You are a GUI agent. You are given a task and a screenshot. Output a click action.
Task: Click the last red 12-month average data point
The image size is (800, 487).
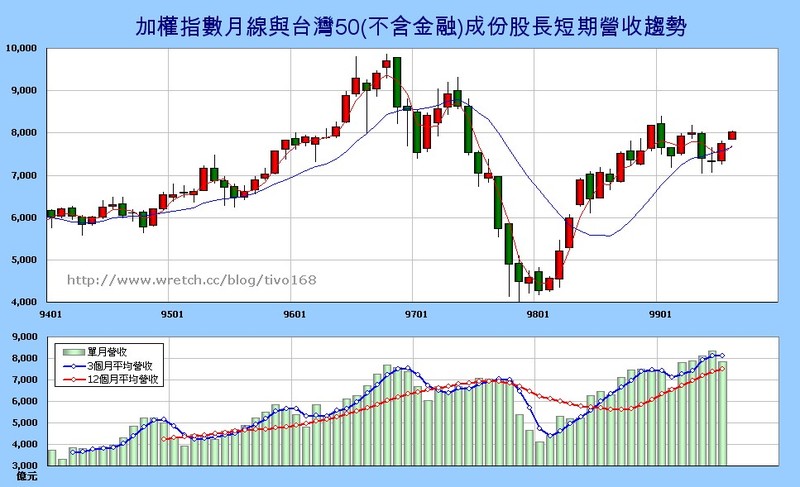pos(722,369)
